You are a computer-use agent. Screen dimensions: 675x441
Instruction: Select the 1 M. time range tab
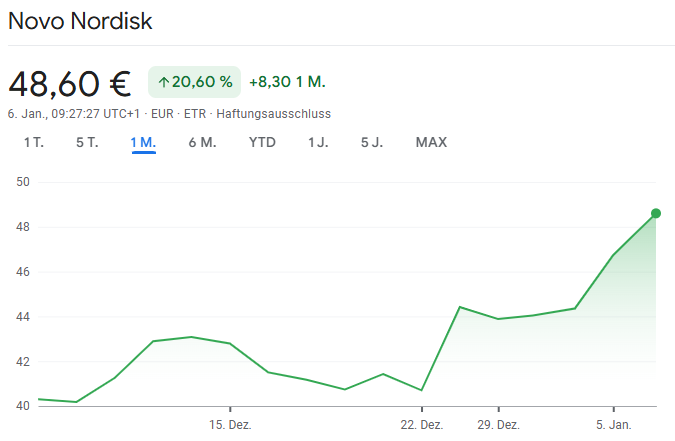pos(143,142)
